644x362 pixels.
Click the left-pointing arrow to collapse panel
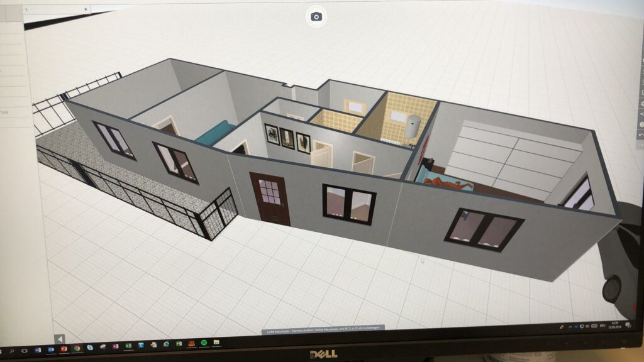tap(60, 339)
